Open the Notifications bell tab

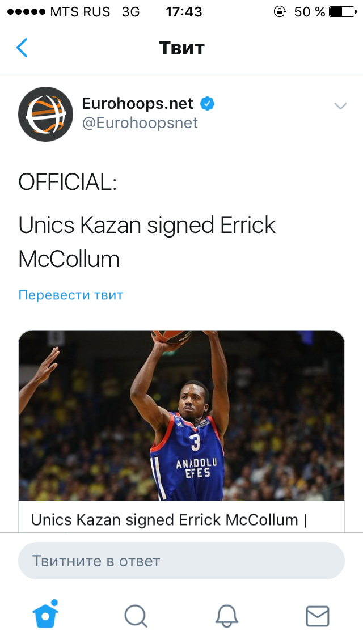[227, 616]
